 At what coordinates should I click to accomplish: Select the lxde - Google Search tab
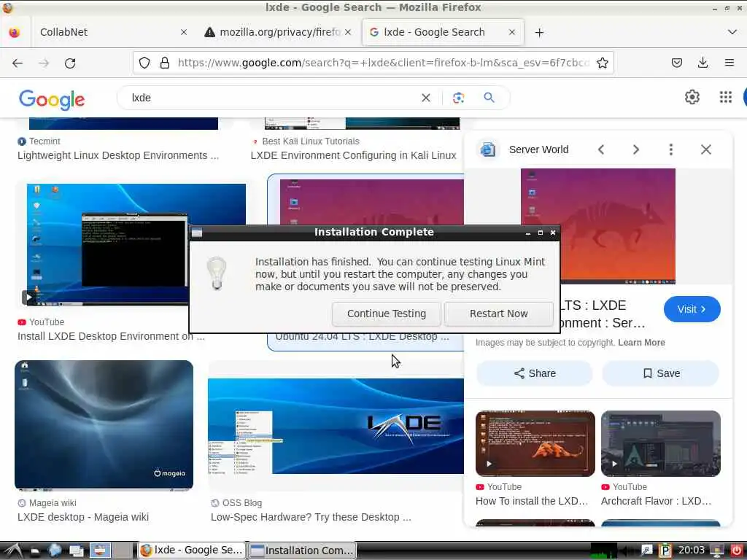tap(443, 32)
